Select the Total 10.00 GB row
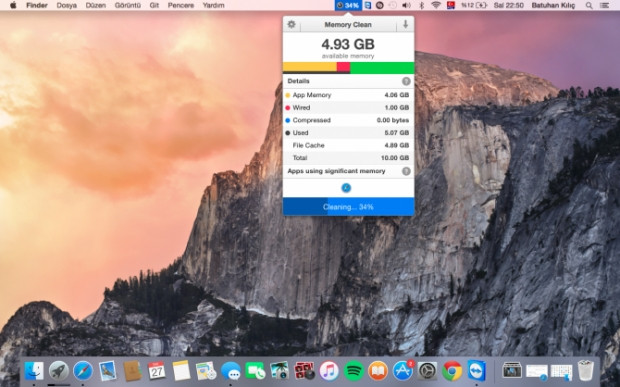The image size is (620, 387). (x=348, y=158)
